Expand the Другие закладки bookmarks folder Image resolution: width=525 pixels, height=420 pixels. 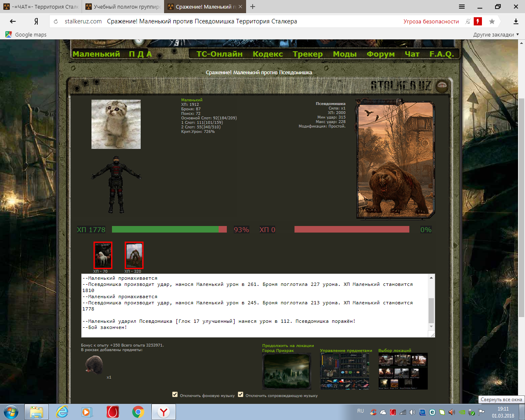click(x=496, y=34)
